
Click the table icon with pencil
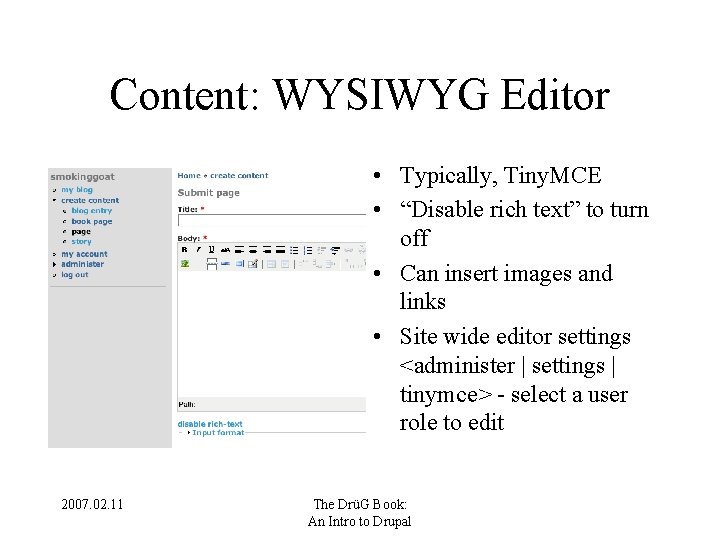pyautogui.click(x=253, y=264)
